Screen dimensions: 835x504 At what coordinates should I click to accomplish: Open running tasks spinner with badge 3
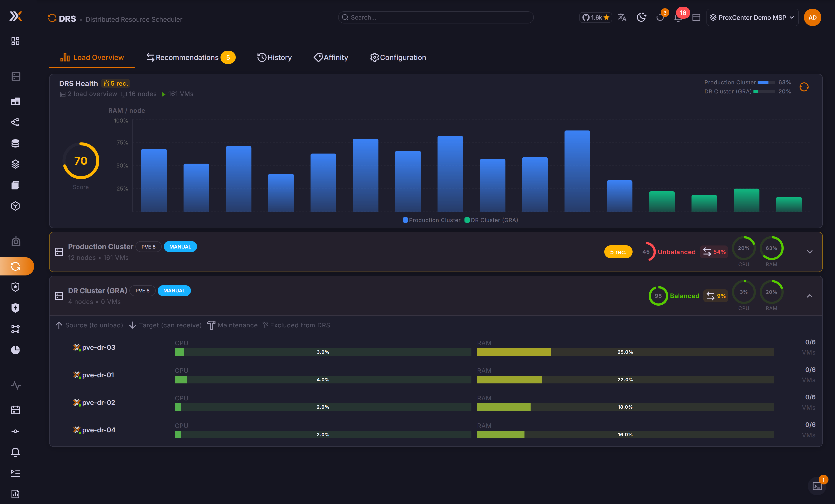point(660,17)
